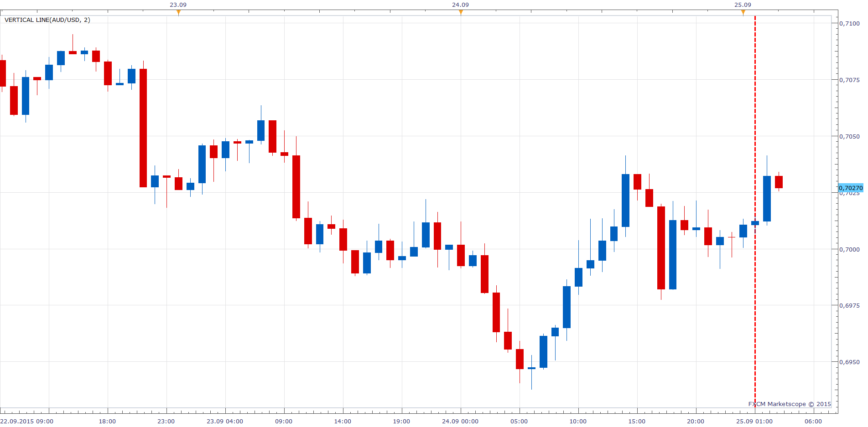The image size is (868, 427).
Task: Click the "22.09.2015 09:00" time axis label
Action: [x=26, y=422]
